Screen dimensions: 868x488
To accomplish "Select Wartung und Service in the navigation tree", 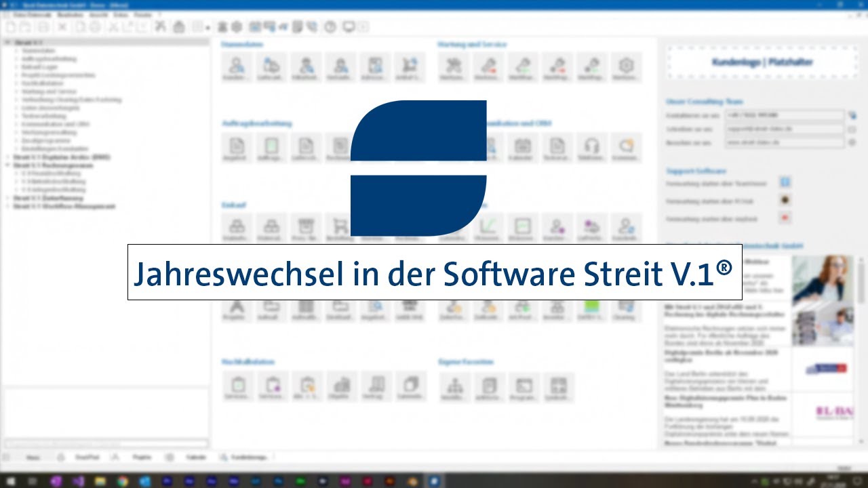I will pos(49,91).
